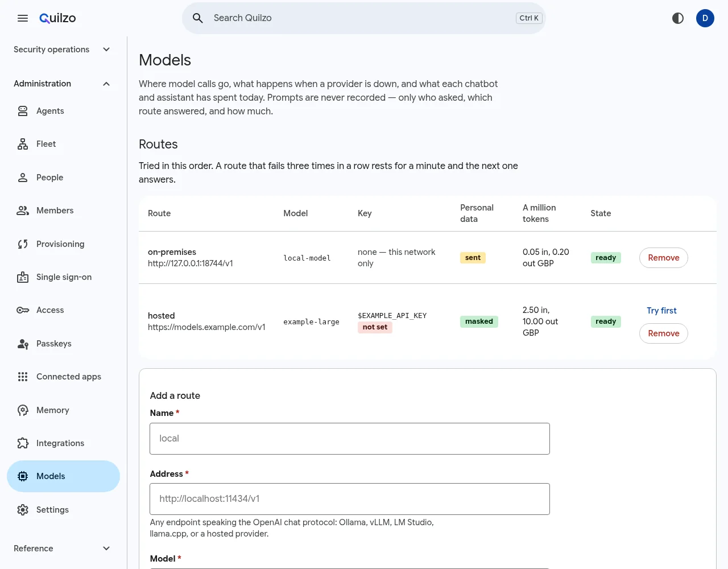Click the Members sidebar icon
728x569 pixels.
tap(23, 211)
